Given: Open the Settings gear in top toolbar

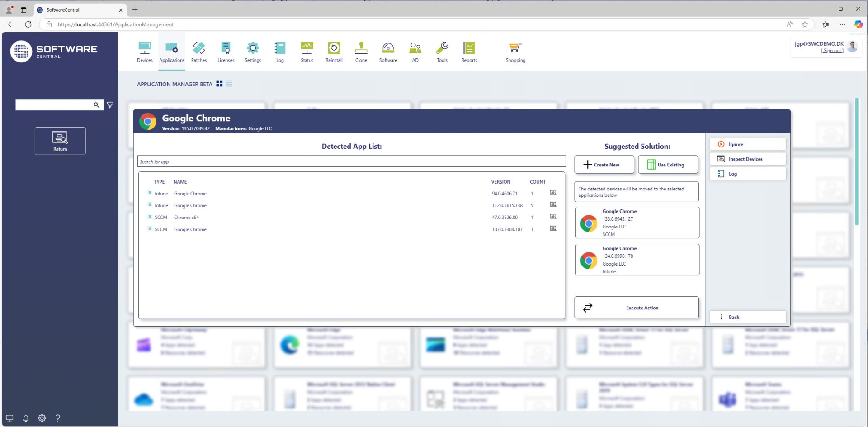Looking at the screenshot, I should coord(253,52).
